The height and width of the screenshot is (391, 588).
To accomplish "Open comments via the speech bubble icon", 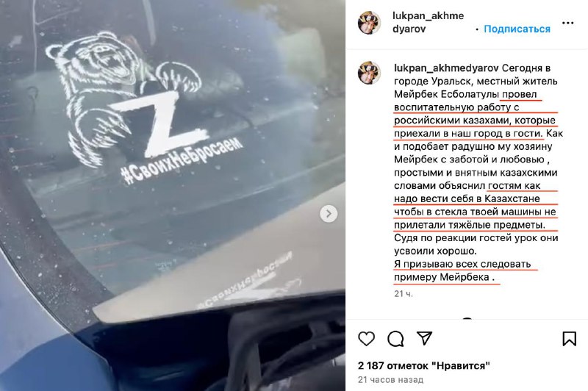I will (x=395, y=339).
